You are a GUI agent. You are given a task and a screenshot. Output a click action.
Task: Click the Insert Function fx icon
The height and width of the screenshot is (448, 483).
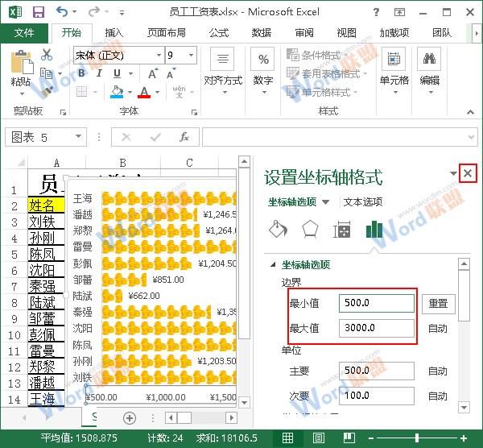click(x=184, y=137)
